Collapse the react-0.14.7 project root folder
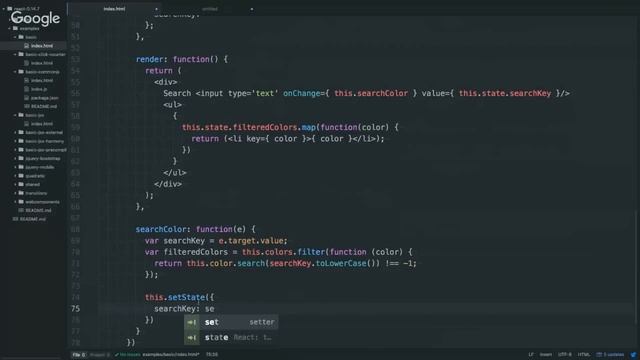The height and width of the screenshot is (360, 640). tap(4, 9)
